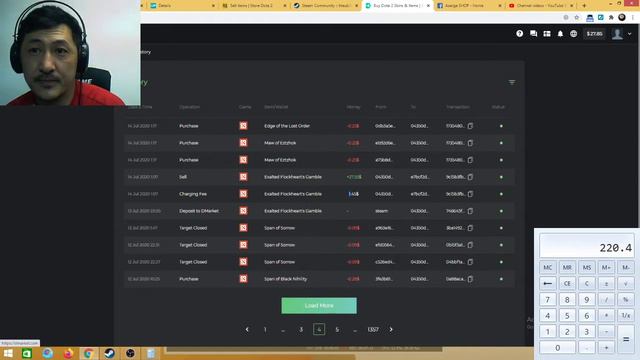
Task: Open the help question mark icon
Action: point(519,33)
